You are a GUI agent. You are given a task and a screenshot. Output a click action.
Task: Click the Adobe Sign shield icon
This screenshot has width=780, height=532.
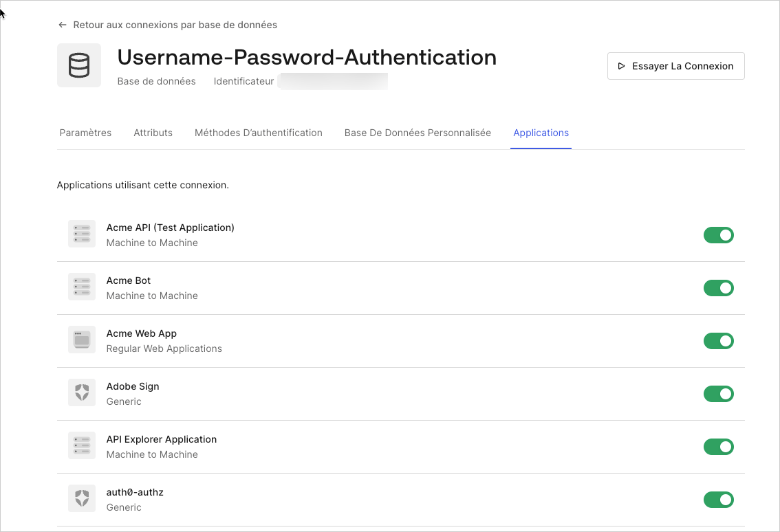[82, 392]
